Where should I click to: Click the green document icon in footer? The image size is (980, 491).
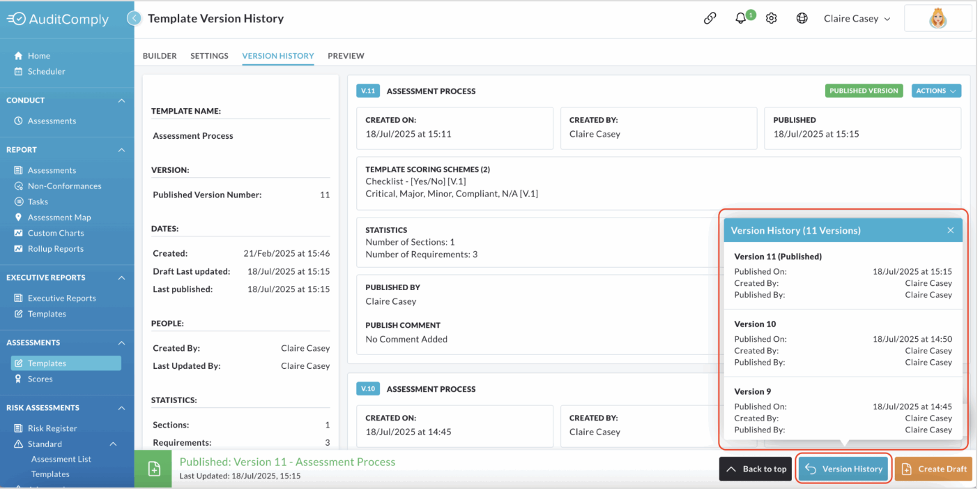point(153,469)
